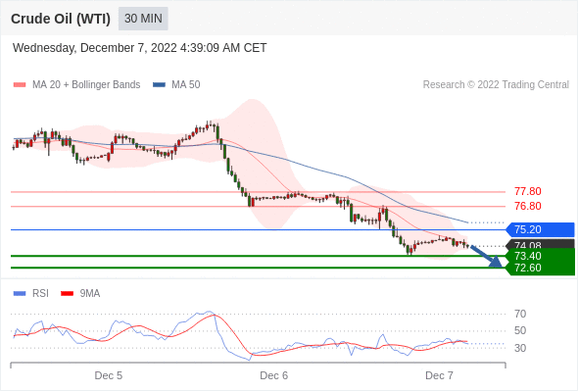
Task: Click the RSI legend label
Action: (40, 294)
